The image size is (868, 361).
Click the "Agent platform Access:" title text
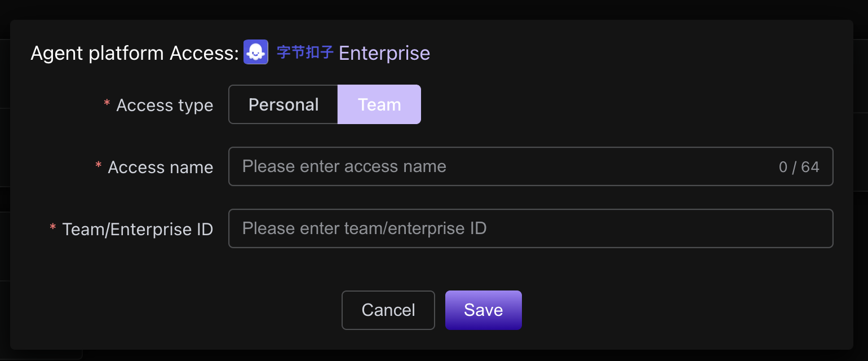tap(135, 53)
